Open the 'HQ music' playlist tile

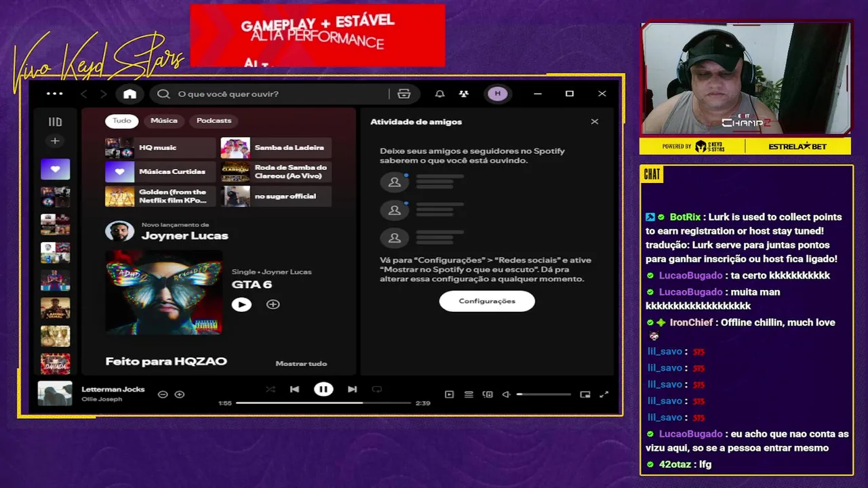click(160, 148)
